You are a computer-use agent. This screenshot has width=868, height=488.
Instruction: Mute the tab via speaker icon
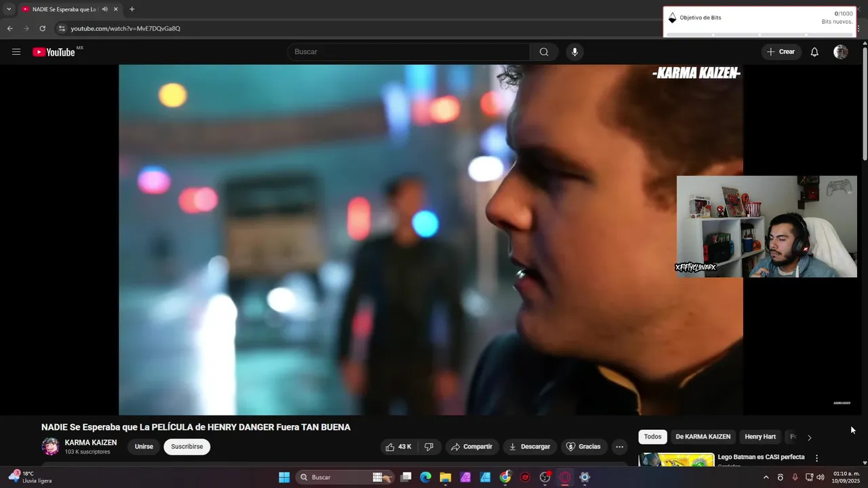click(104, 9)
